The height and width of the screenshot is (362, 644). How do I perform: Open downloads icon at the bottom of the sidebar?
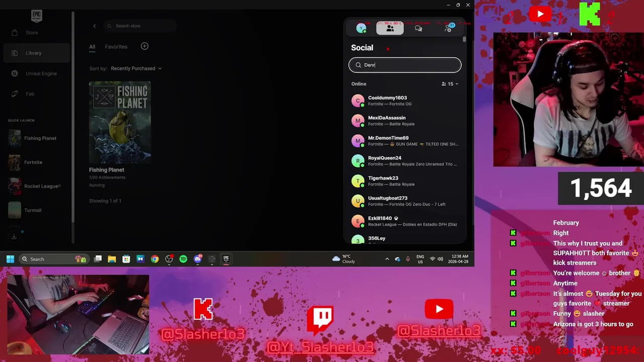coord(14,236)
